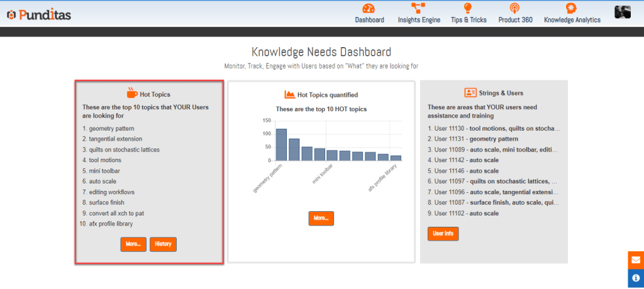Click the user profile avatar
Image resolution: width=644 pixels, height=289 pixels.
(x=623, y=13)
